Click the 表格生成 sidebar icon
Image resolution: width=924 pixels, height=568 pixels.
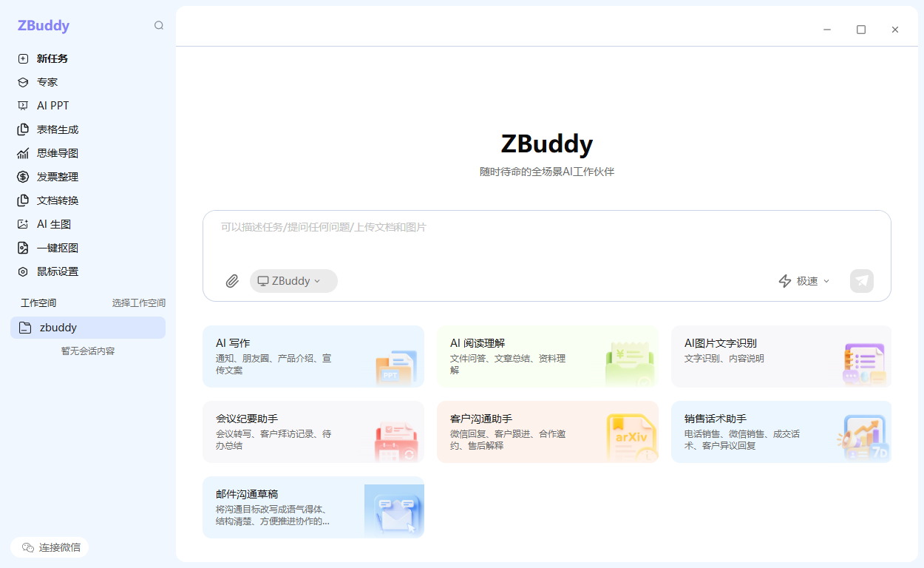coord(23,129)
